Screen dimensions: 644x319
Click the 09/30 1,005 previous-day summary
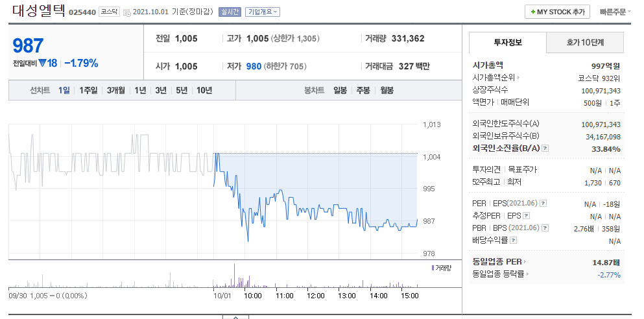[x=48, y=296]
